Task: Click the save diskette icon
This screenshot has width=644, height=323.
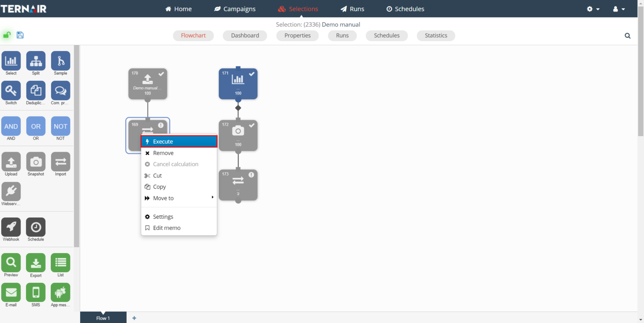Action: (20, 35)
